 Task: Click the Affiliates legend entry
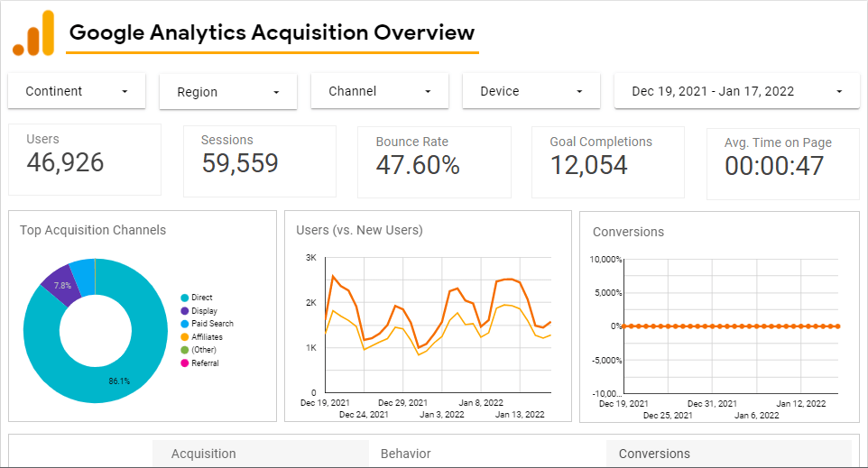201,337
